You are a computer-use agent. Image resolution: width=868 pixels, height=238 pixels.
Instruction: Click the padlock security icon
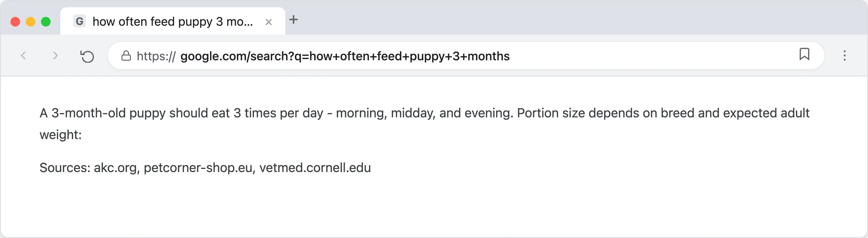tap(126, 56)
